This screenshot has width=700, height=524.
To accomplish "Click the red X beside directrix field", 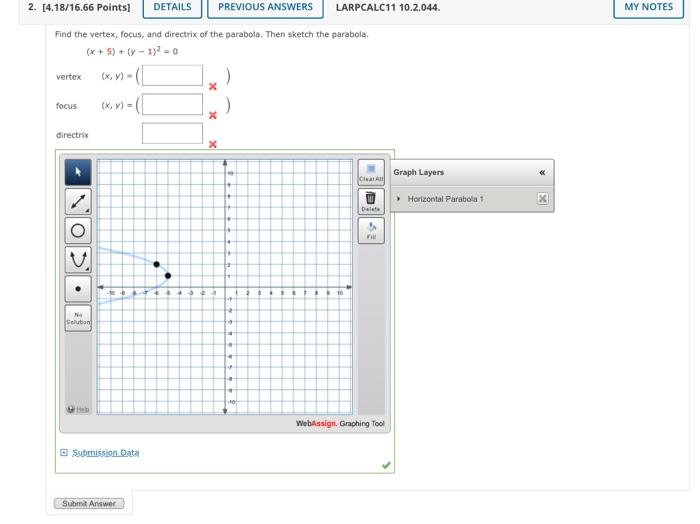I will (x=213, y=144).
